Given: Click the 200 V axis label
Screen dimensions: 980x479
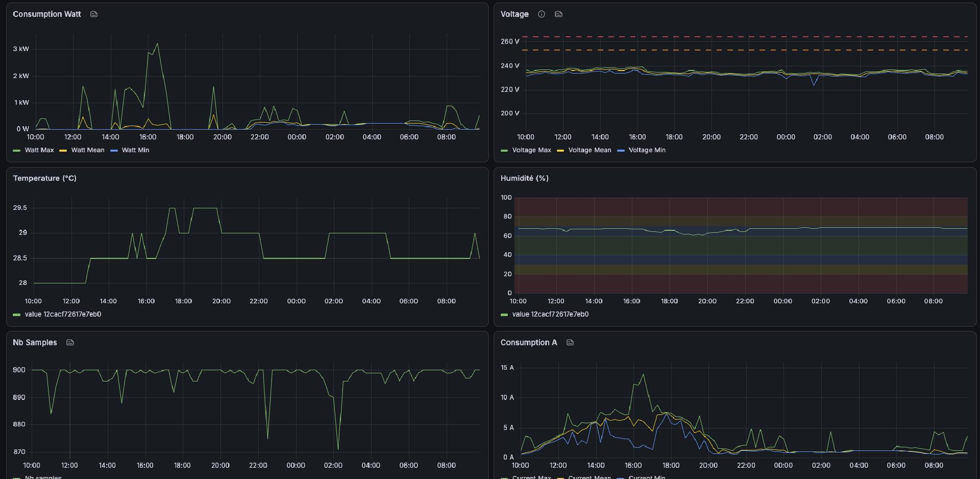Looking at the screenshot, I should pyautogui.click(x=510, y=113).
